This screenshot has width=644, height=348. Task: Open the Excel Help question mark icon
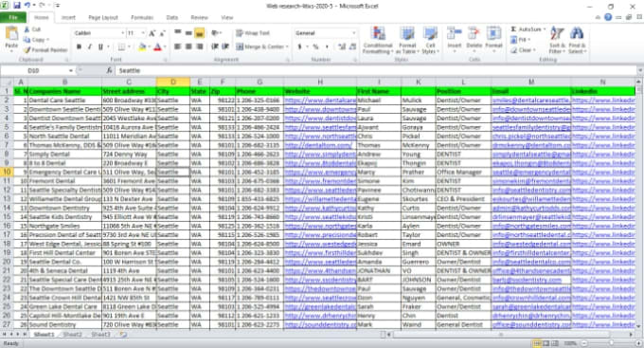tap(608, 17)
